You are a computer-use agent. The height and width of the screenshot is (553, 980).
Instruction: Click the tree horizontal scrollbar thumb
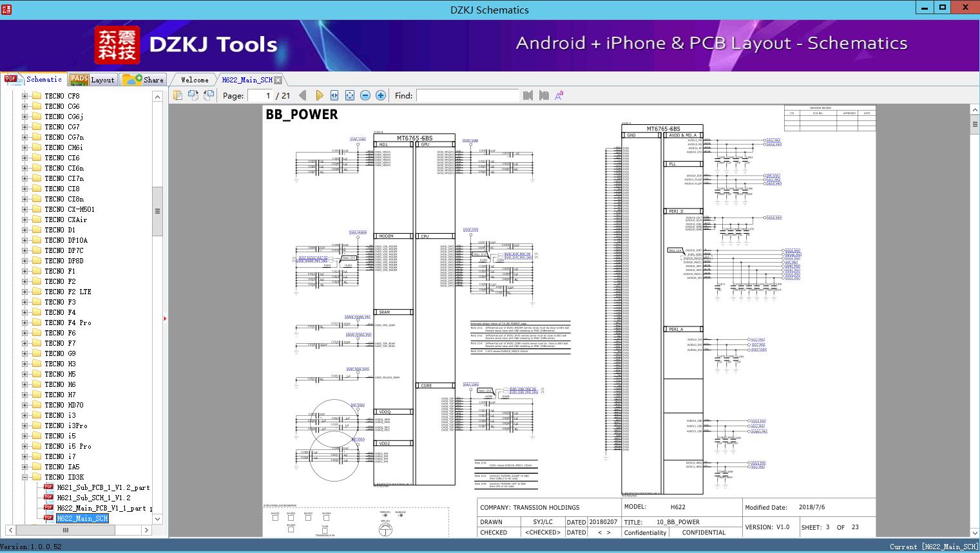click(65, 530)
